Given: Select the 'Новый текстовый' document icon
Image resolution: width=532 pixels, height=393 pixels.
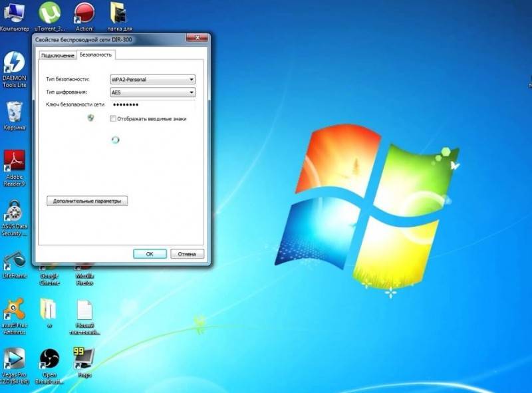Looking at the screenshot, I should (x=84, y=317).
